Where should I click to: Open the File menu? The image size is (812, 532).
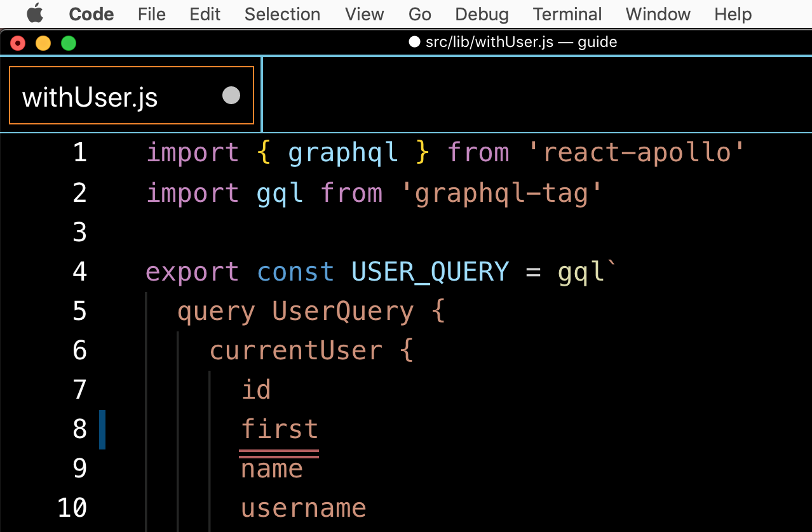pos(152,14)
